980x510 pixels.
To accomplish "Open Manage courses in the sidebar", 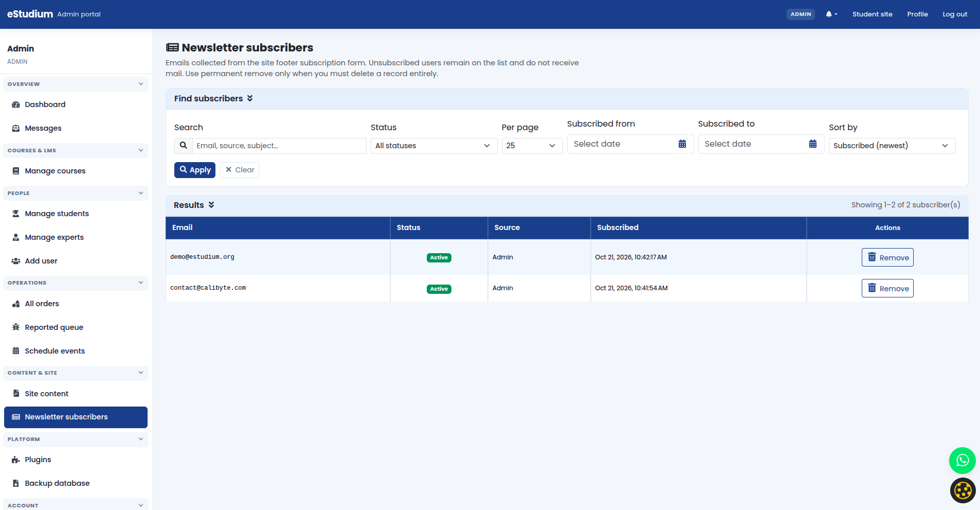I will (76, 171).
